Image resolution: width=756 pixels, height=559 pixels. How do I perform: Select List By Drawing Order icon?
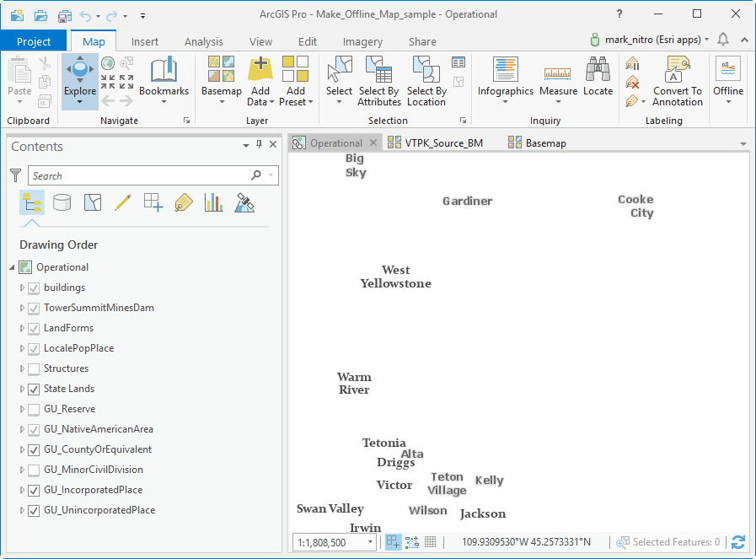click(x=32, y=202)
